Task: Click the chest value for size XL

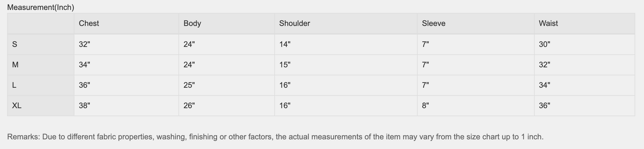Action: pyautogui.click(x=84, y=106)
